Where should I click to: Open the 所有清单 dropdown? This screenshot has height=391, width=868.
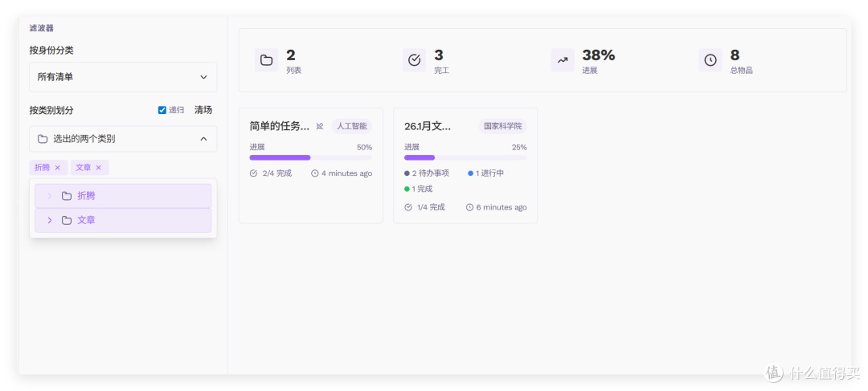tap(123, 77)
